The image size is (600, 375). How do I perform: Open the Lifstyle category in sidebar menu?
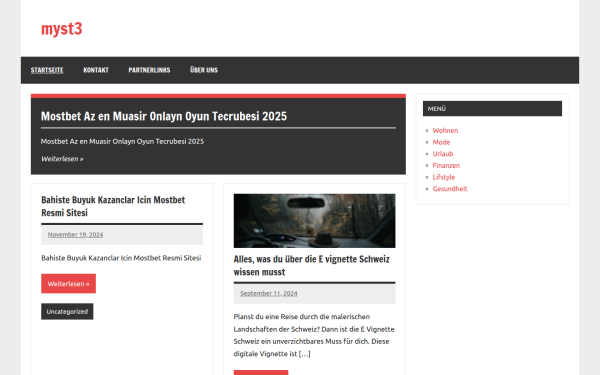coord(444,177)
